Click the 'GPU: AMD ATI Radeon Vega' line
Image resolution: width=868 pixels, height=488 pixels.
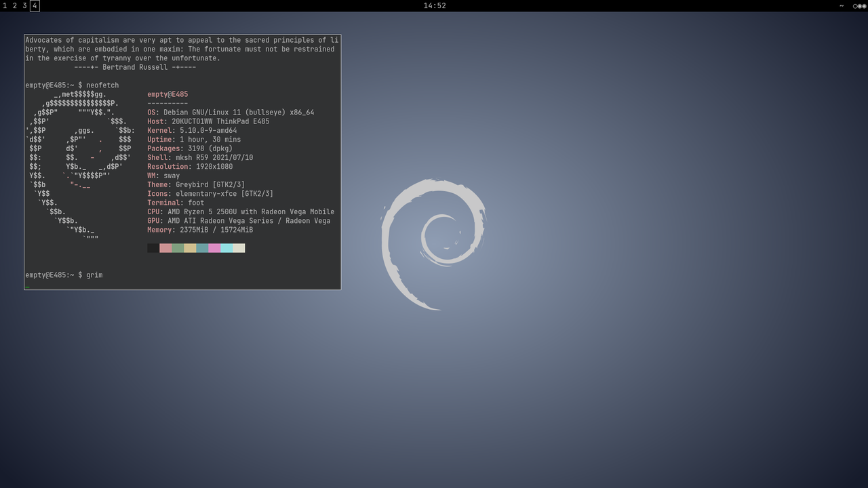tap(239, 221)
